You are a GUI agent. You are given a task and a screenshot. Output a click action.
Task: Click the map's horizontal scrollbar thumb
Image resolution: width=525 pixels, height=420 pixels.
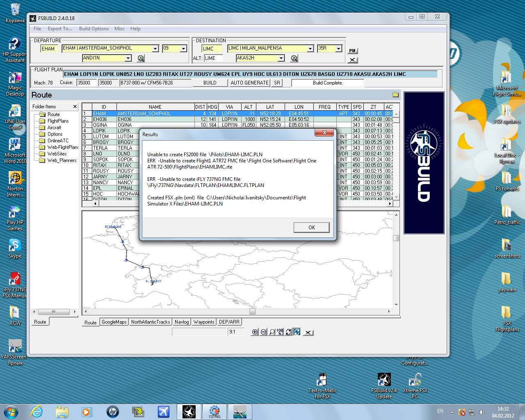tap(252, 312)
